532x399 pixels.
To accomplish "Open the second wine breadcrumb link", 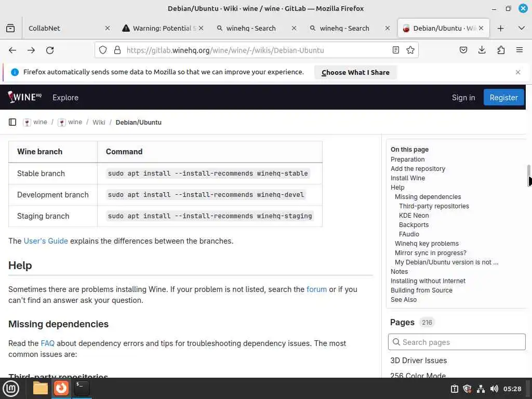I will pyautogui.click(x=70, y=122).
